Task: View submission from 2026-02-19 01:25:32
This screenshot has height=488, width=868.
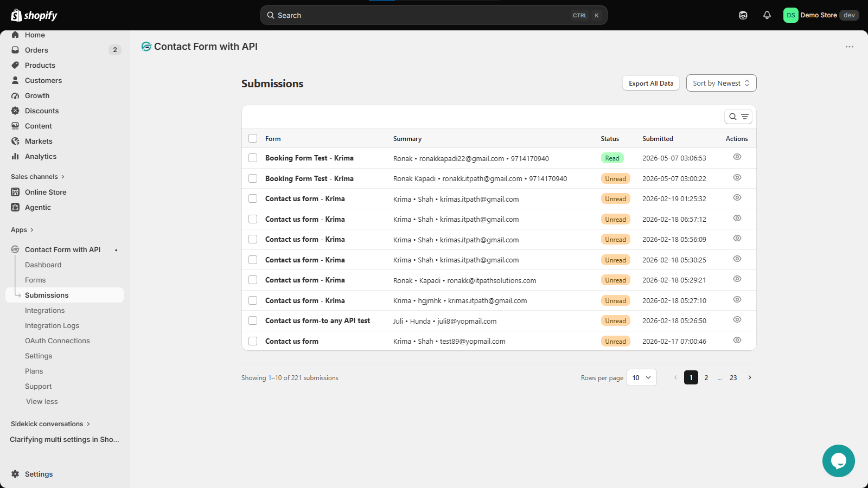Action: pyautogui.click(x=737, y=197)
